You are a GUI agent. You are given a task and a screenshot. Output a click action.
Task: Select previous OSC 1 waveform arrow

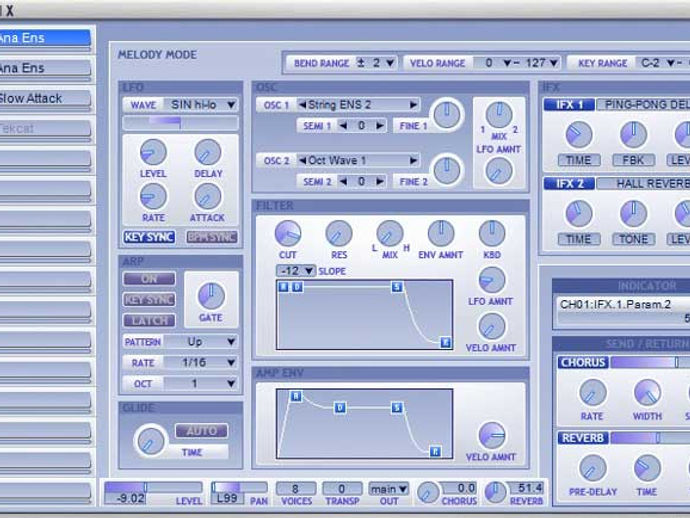point(302,105)
